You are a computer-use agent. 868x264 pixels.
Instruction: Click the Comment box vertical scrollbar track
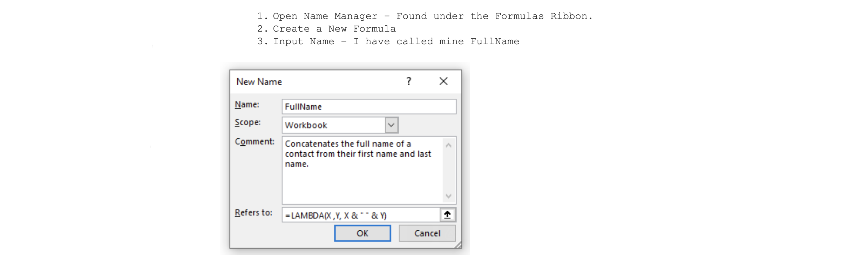click(448, 171)
